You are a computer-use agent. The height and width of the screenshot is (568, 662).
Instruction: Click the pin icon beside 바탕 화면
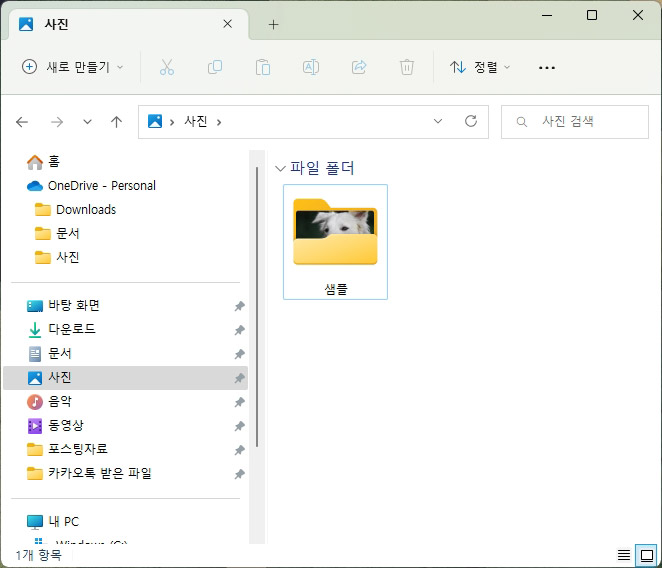[x=239, y=306]
